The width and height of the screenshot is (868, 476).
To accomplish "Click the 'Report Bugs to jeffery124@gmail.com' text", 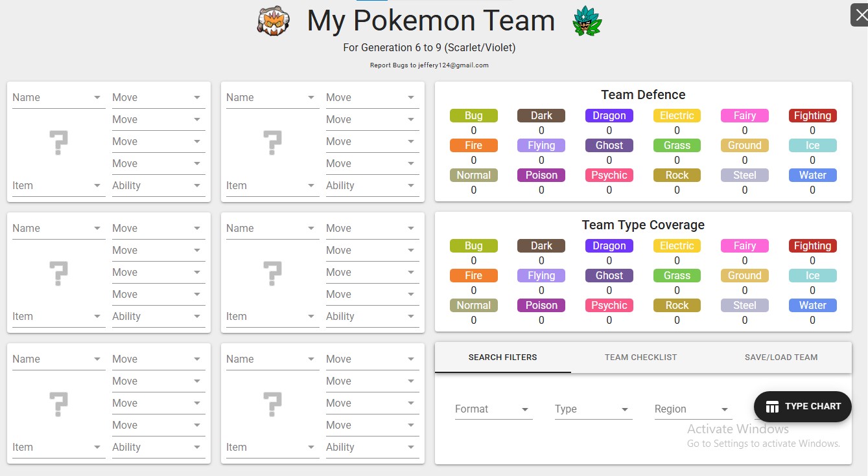I will (x=429, y=65).
